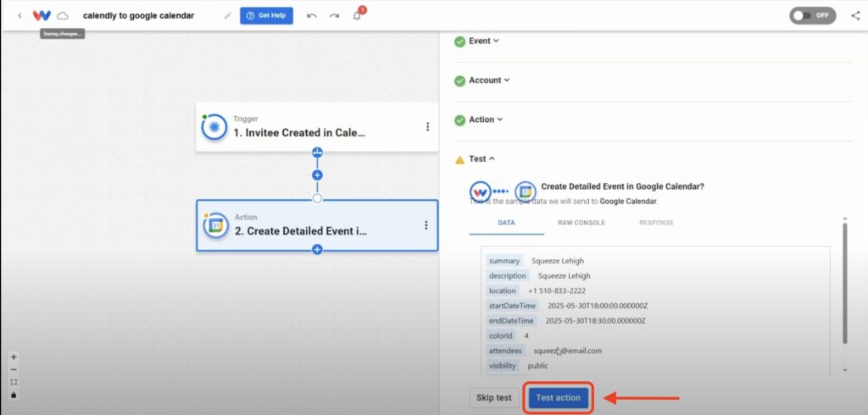Click the description field label
868x415 pixels.
[507, 275]
